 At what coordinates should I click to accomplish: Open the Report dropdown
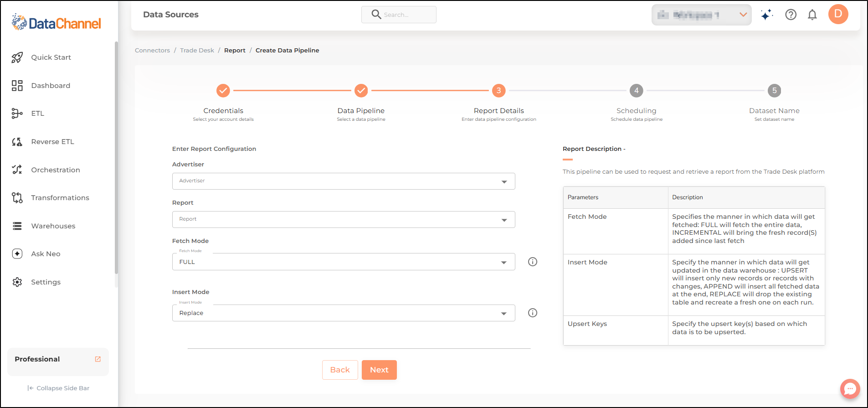click(x=344, y=219)
